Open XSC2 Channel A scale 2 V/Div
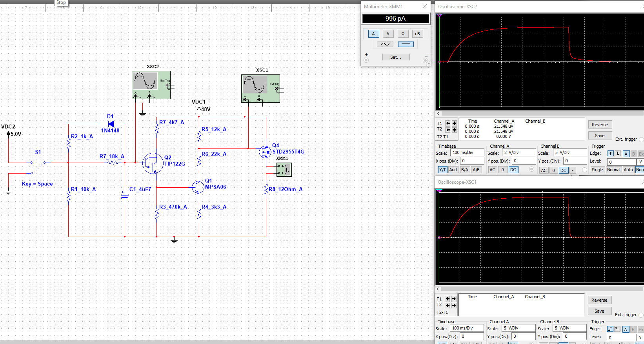Image resolution: width=644 pixels, height=344 pixels. [518, 153]
